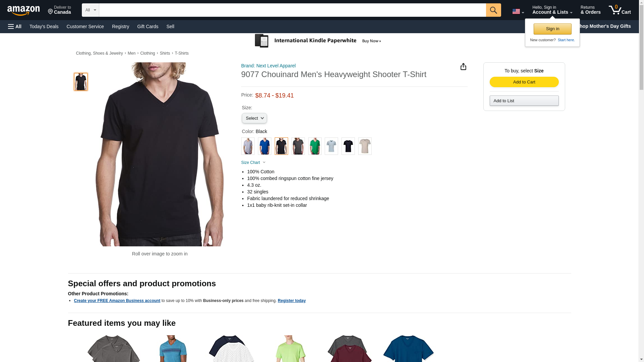Open the Amazon logo home link
Image resolution: width=644 pixels, height=362 pixels.
click(x=23, y=10)
